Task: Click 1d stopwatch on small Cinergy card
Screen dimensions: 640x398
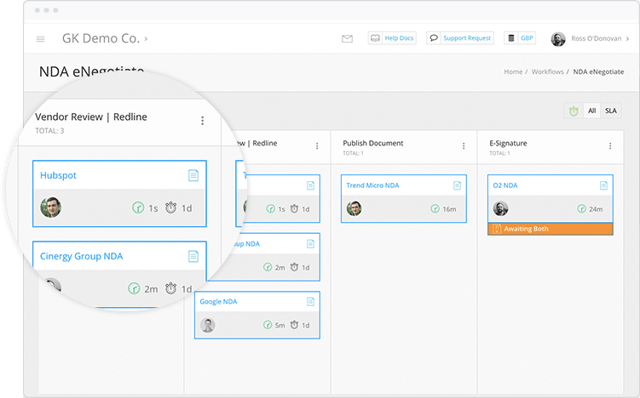Action: 294,267
